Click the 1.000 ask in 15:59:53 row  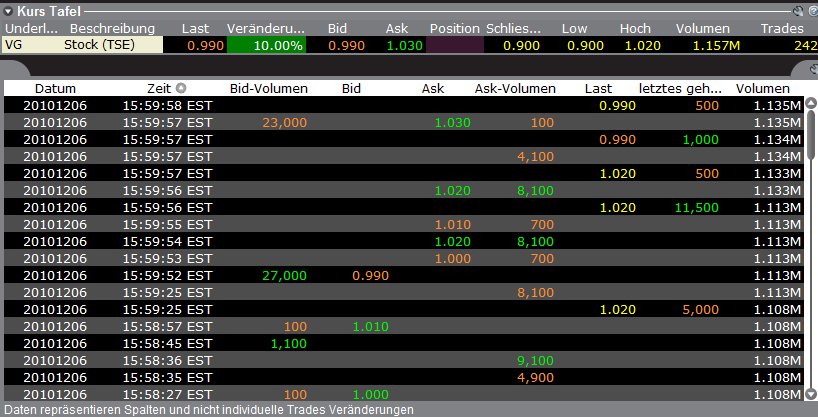pyautogui.click(x=453, y=258)
